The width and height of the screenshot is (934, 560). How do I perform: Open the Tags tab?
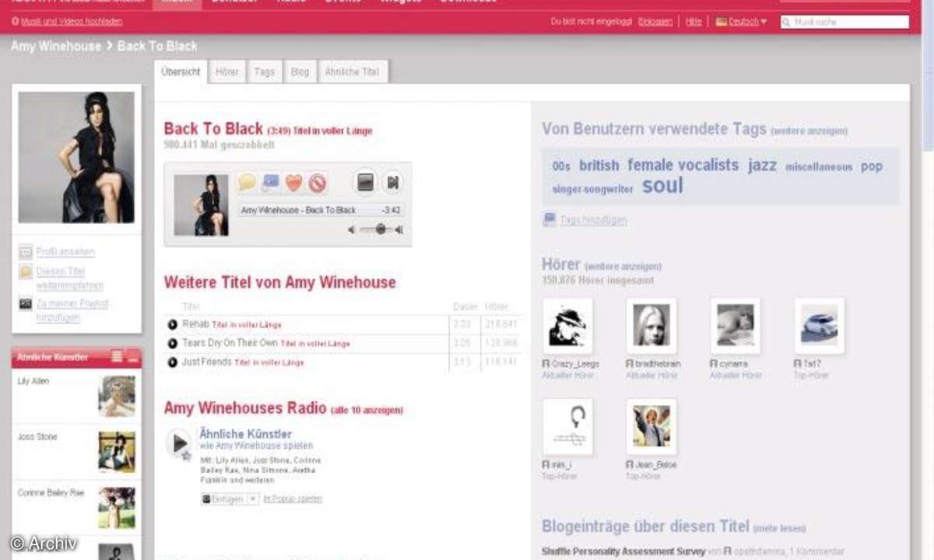coord(265,72)
